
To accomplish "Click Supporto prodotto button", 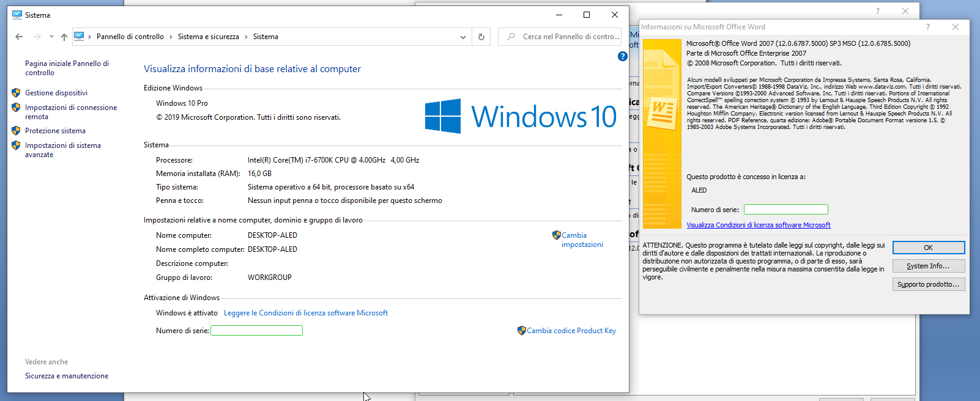I will coord(929,284).
